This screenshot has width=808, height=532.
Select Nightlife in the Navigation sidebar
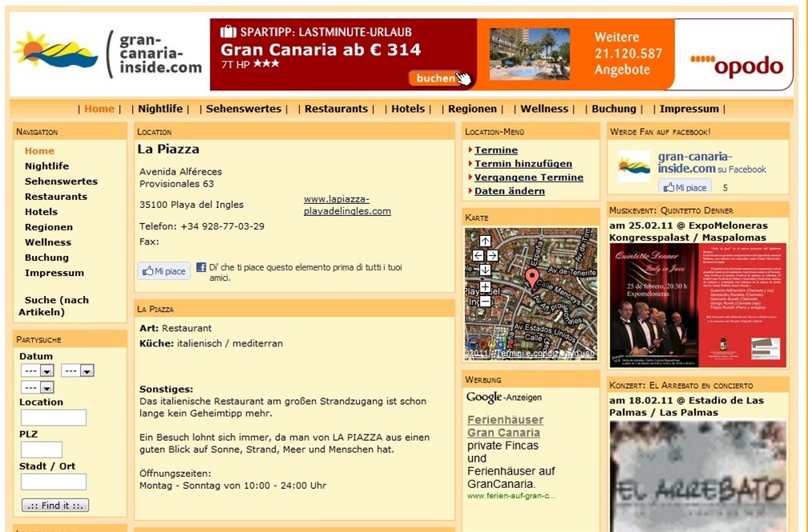point(47,166)
